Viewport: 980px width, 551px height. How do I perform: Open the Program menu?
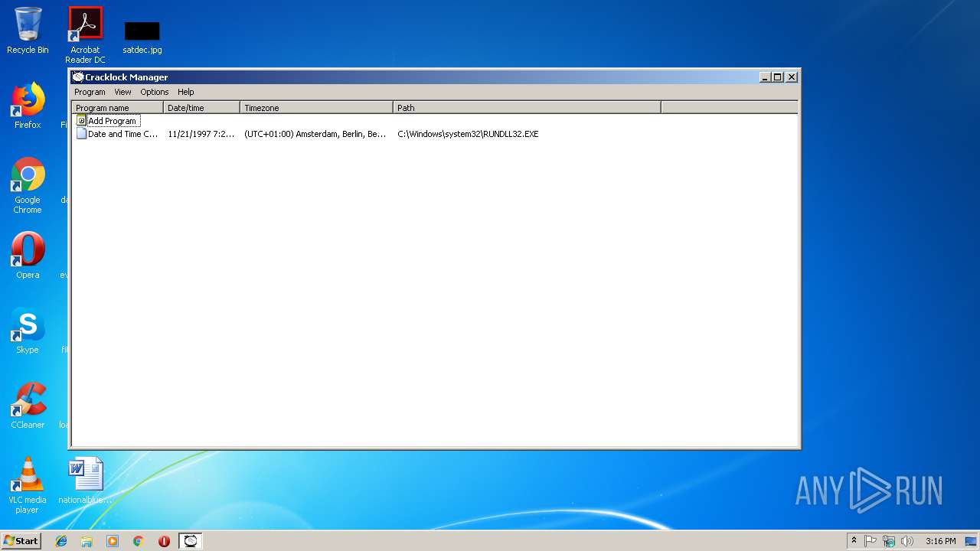click(90, 92)
